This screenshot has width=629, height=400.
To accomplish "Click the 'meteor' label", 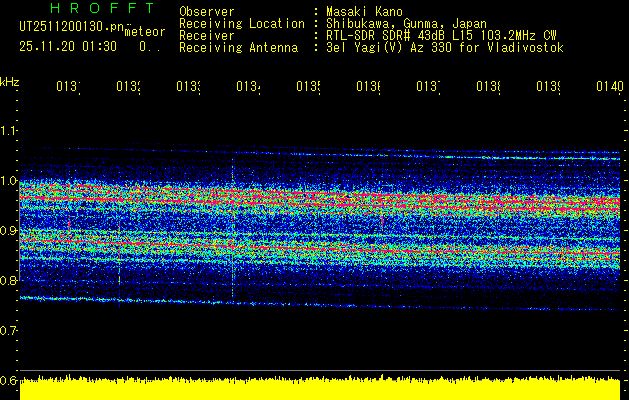I will pos(145,32).
